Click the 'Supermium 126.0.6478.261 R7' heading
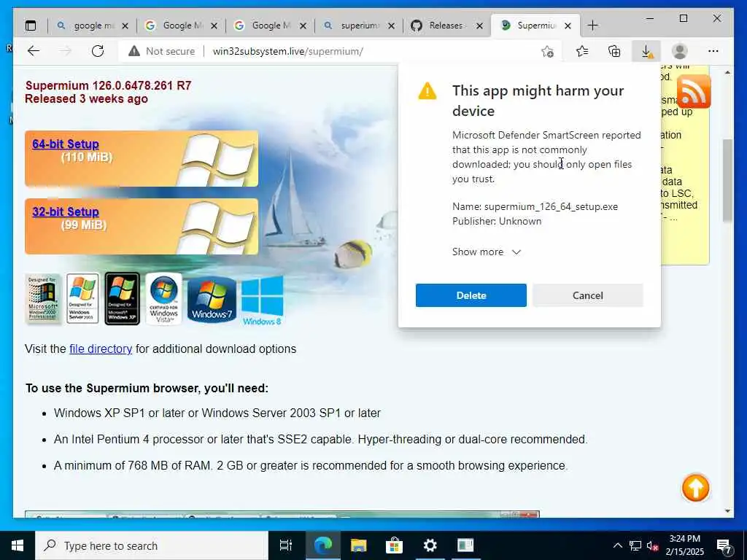 [108, 86]
